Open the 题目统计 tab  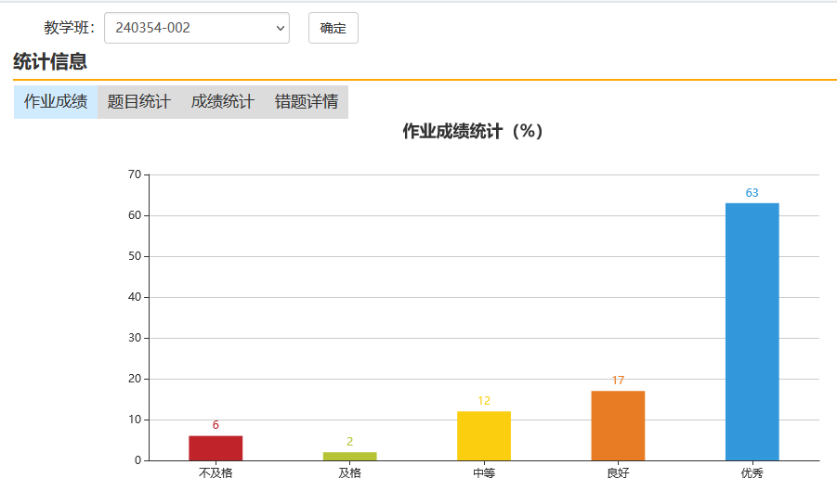[x=138, y=101]
